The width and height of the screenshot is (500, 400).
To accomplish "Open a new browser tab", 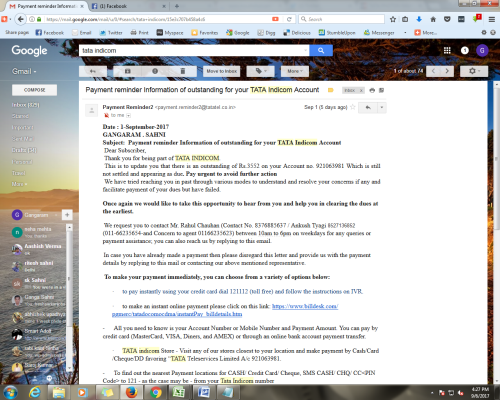I will coord(177,6).
